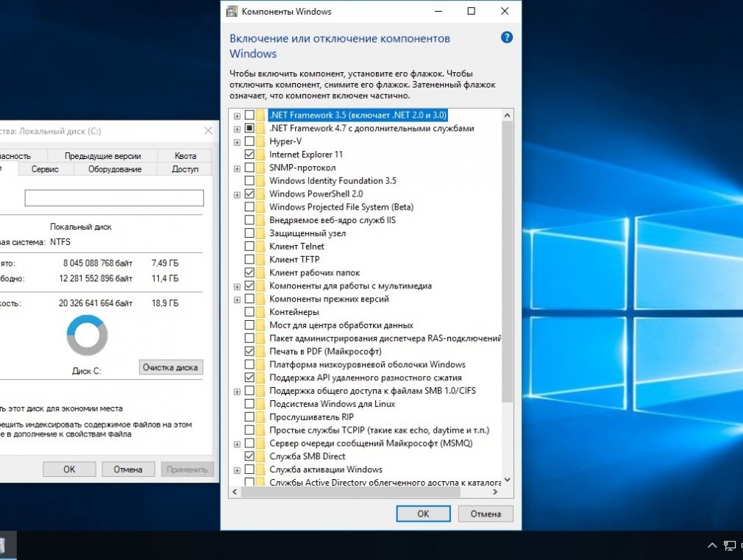The image size is (743, 560).
Task: Open the Оборудование tab
Action: pos(115,169)
